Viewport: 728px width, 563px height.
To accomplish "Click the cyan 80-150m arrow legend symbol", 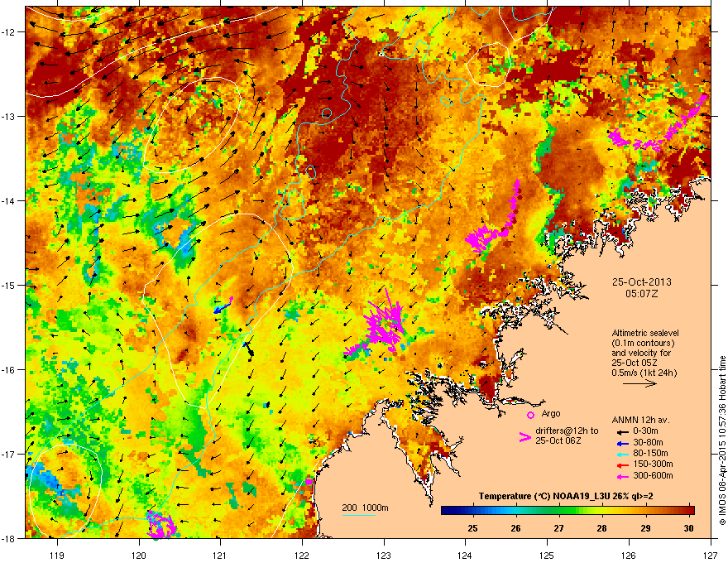I will click(x=621, y=454).
